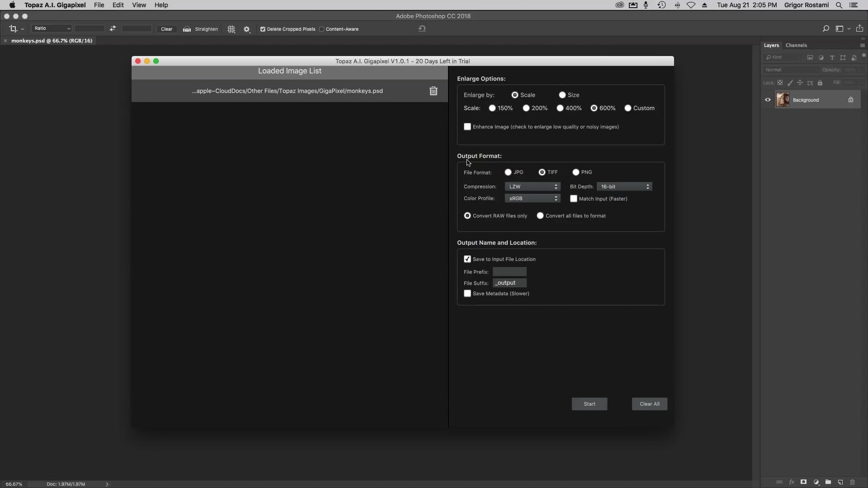Uncheck Save to Input File Location
The image size is (868, 488).
click(x=467, y=259)
